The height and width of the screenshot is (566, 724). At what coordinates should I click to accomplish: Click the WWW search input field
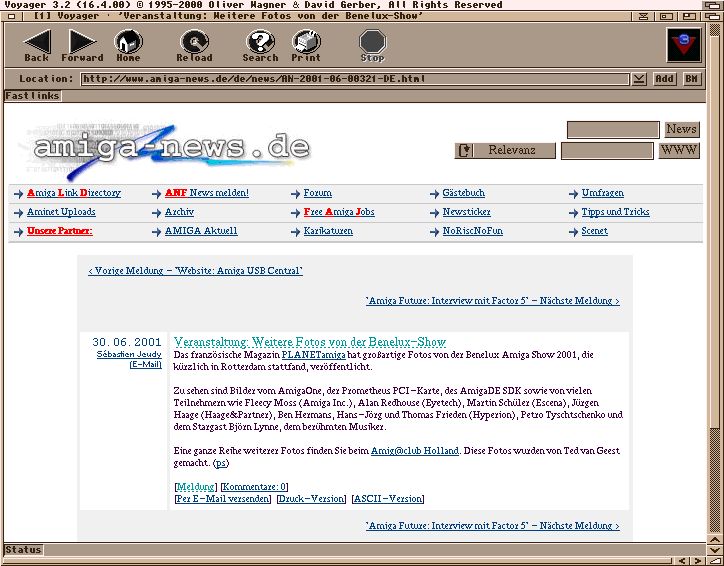607,151
